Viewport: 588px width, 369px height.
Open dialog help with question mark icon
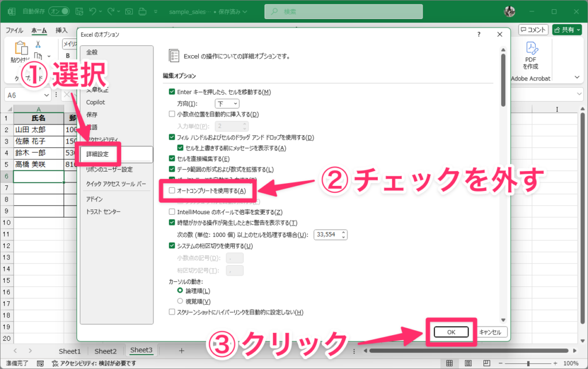479,35
